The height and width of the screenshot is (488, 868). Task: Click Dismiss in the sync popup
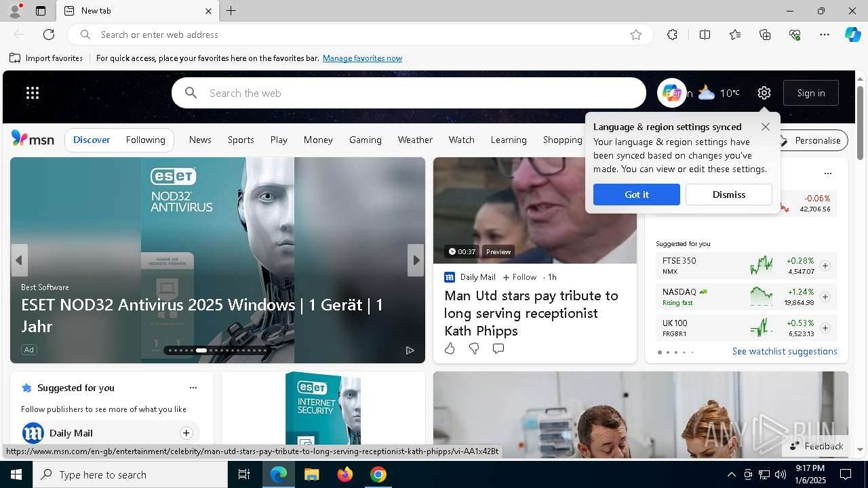729,195
